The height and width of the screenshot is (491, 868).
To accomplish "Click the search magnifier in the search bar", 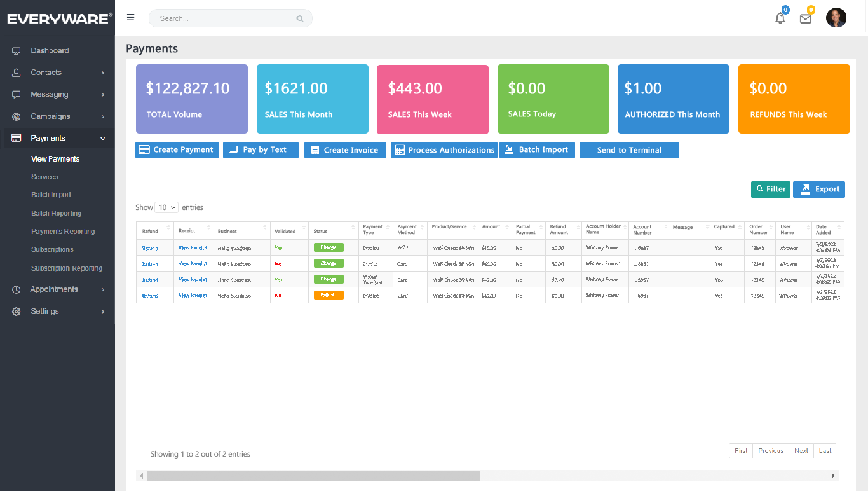I will (x=299, y=18).
